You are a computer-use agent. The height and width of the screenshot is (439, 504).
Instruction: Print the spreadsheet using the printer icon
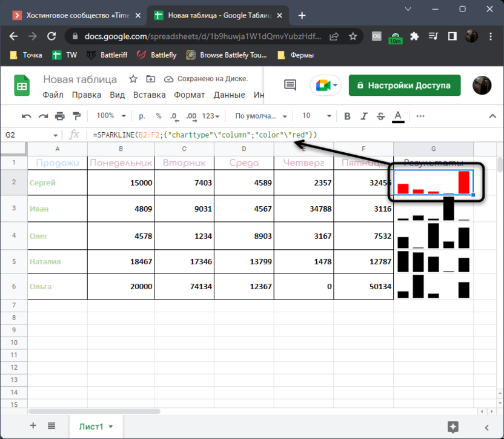[59, 116]
